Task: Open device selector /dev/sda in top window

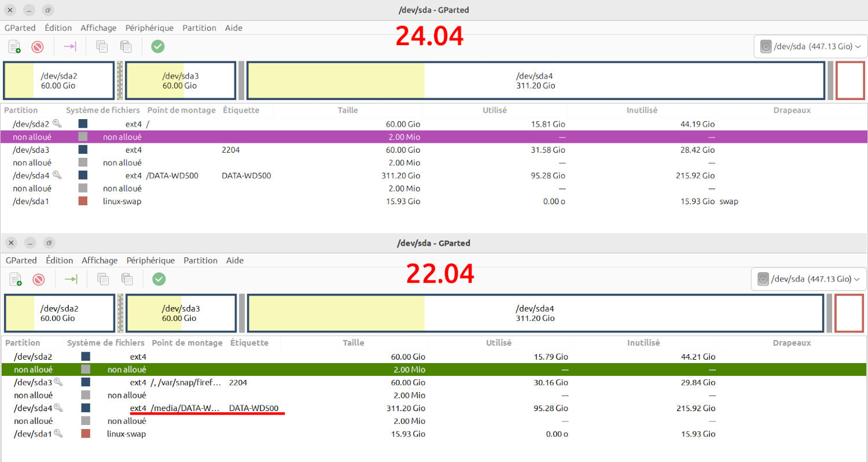Action: click(x=810, y=47)
